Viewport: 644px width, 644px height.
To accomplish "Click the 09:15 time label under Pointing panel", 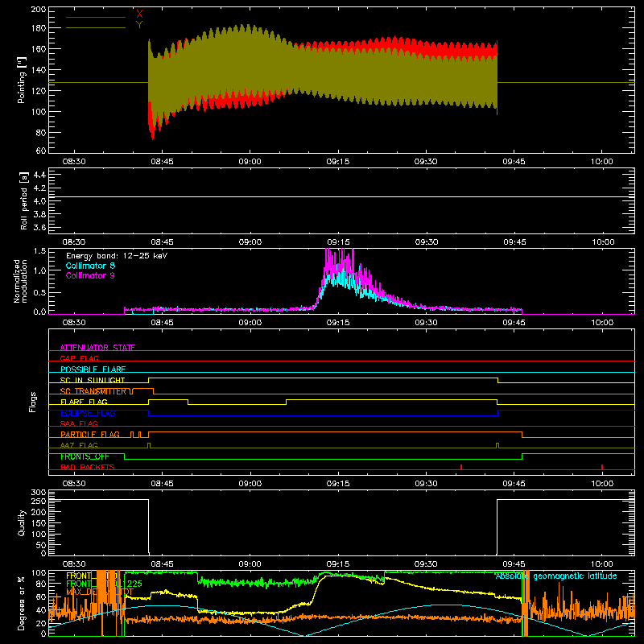I will coord(338,162).
